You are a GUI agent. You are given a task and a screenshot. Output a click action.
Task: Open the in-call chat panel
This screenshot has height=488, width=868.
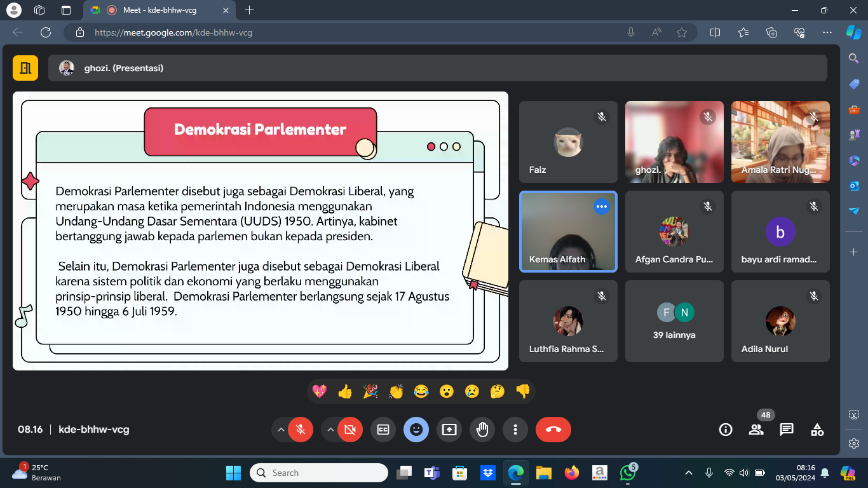[787, 430]
